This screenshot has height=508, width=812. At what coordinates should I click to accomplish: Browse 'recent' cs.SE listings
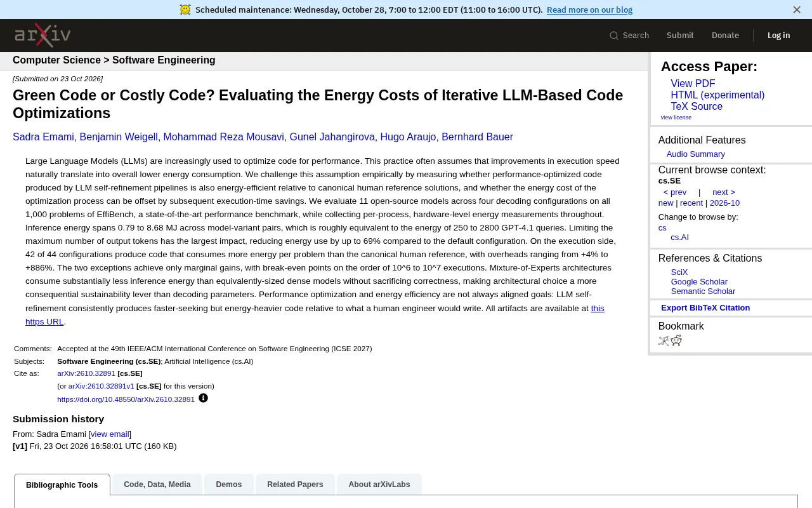point(691,203)
